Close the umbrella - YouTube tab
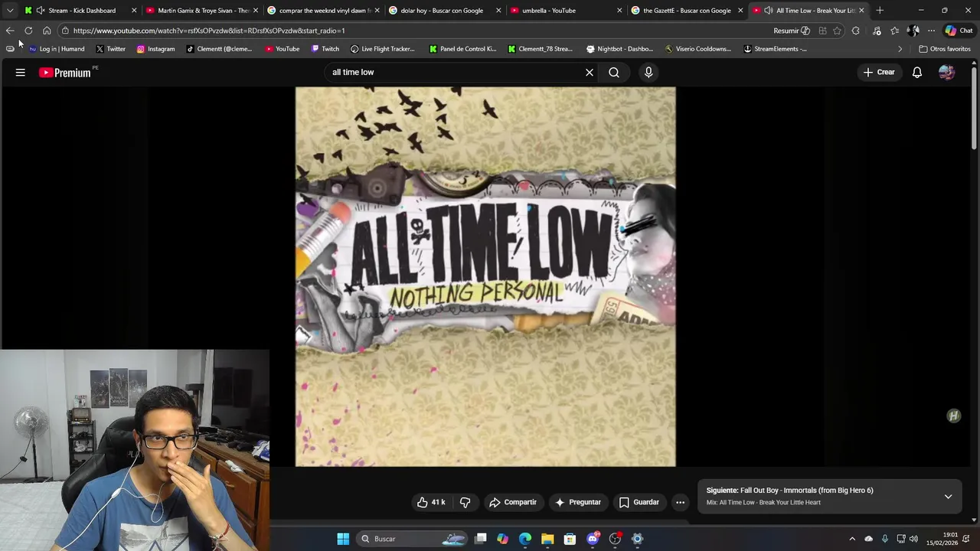The height and width of the screenshot is (551, 980). [619, 11]
